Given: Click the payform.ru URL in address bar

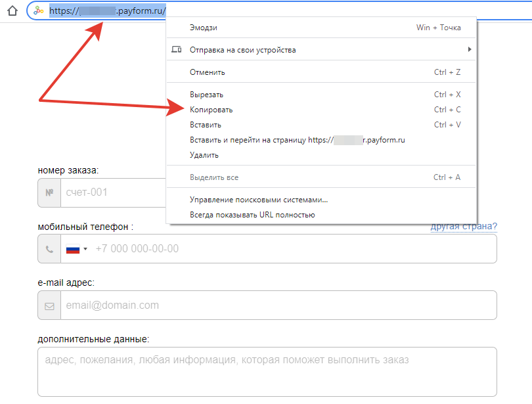Looking at the screenshot, I should pos(108,11).
